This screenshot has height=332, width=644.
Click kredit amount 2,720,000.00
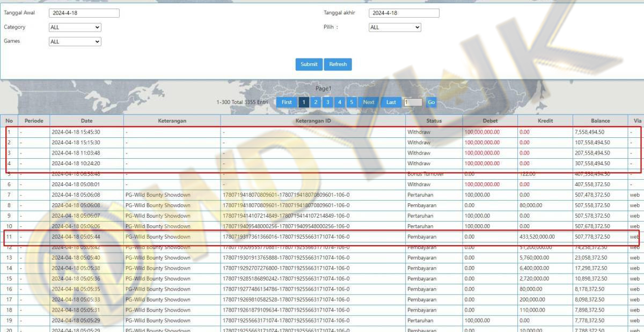[x=535, y=278]
